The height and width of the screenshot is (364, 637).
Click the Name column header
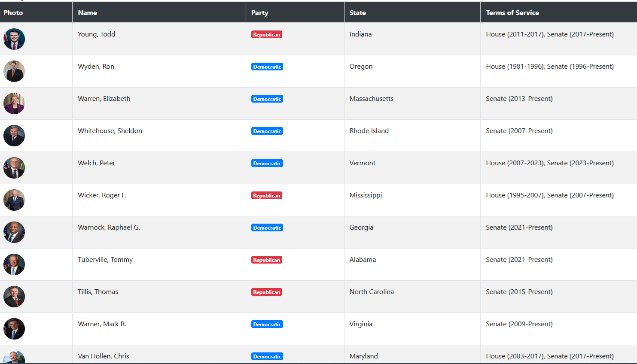tap(88, 13)
